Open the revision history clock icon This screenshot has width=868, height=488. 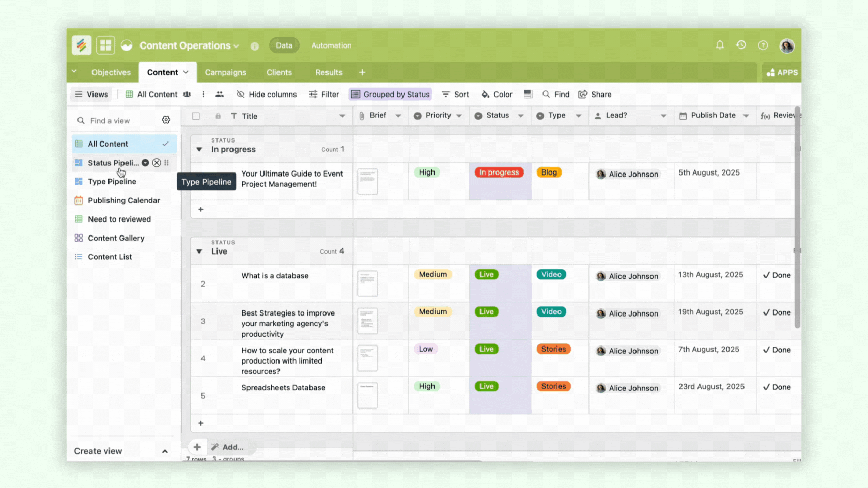pyautogui.click(x=741, y=45)
